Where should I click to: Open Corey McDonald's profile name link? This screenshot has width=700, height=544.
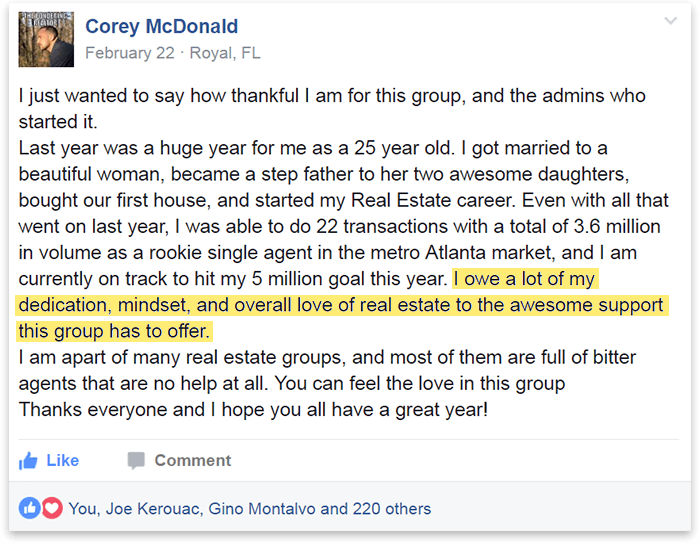pyautogui.click(x=162, y=26)
